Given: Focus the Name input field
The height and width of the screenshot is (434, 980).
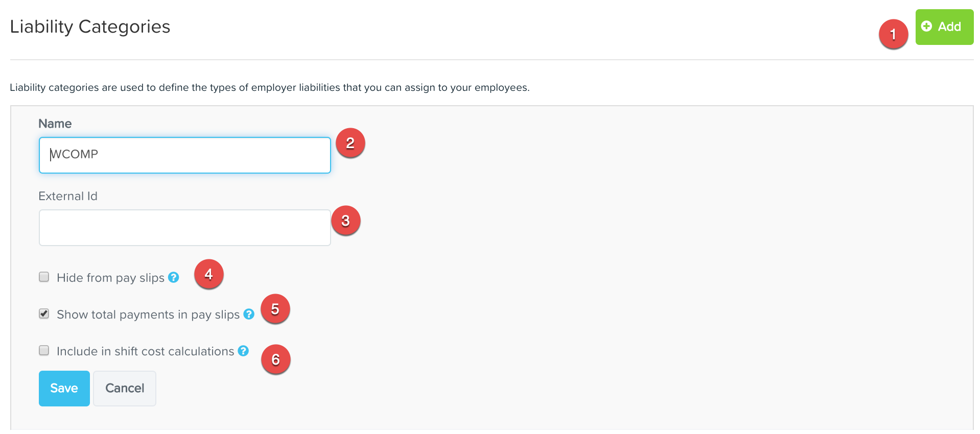Looking at the screenshot, I should click(x=185, y=155).
